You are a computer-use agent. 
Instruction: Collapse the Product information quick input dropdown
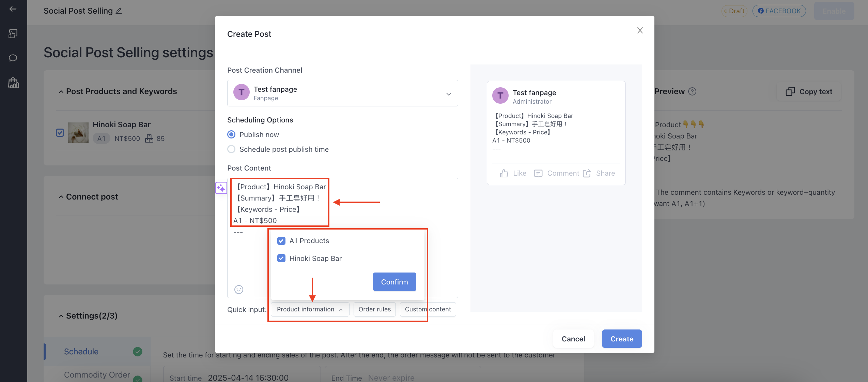(310, 309)
